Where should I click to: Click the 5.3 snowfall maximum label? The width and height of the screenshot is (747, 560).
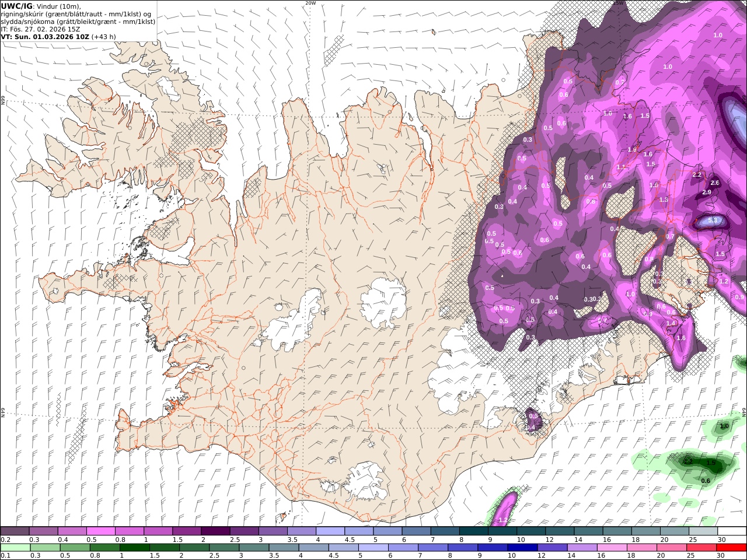tap(713, 220)
